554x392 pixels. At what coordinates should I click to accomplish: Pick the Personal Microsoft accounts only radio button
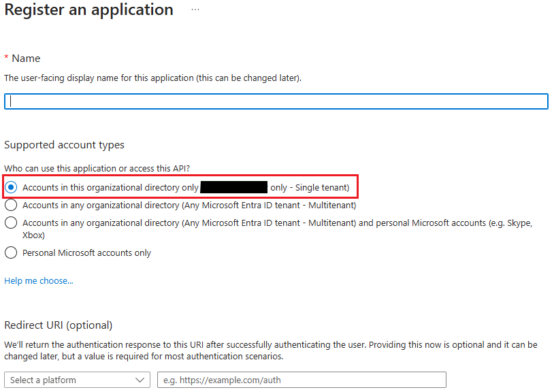pos(11,252)
